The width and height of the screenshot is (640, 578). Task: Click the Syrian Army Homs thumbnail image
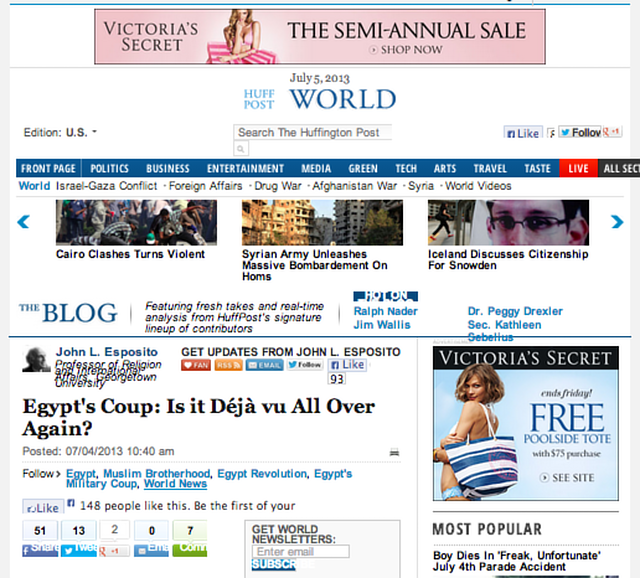click(322, 222)
